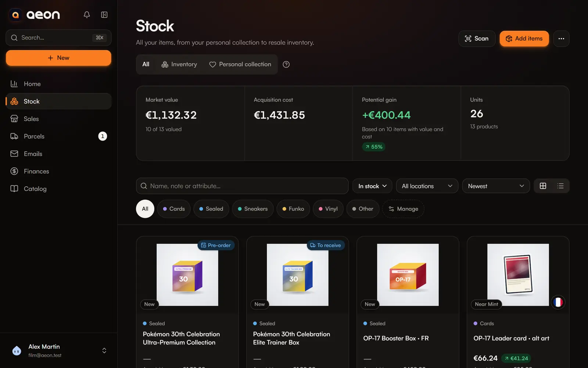Select Stock in sidebar
Screen dimensions: 588x368
point(58,101)
